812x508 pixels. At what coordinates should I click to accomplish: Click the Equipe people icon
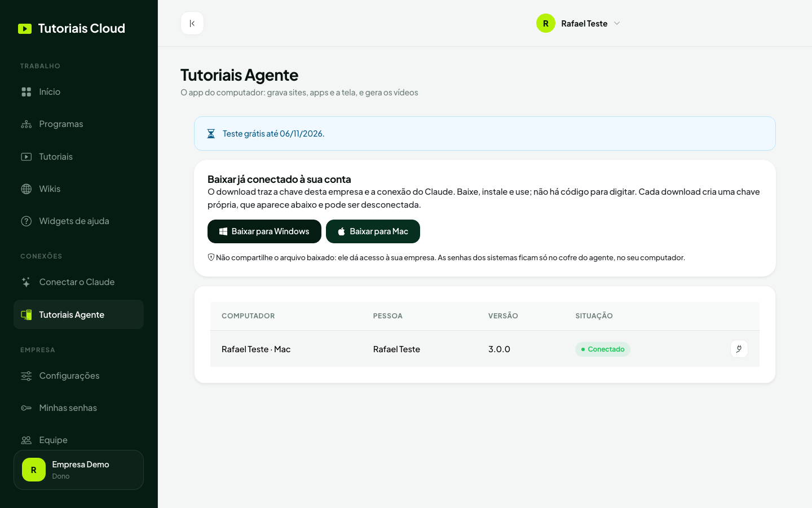(x=27, y=440)
